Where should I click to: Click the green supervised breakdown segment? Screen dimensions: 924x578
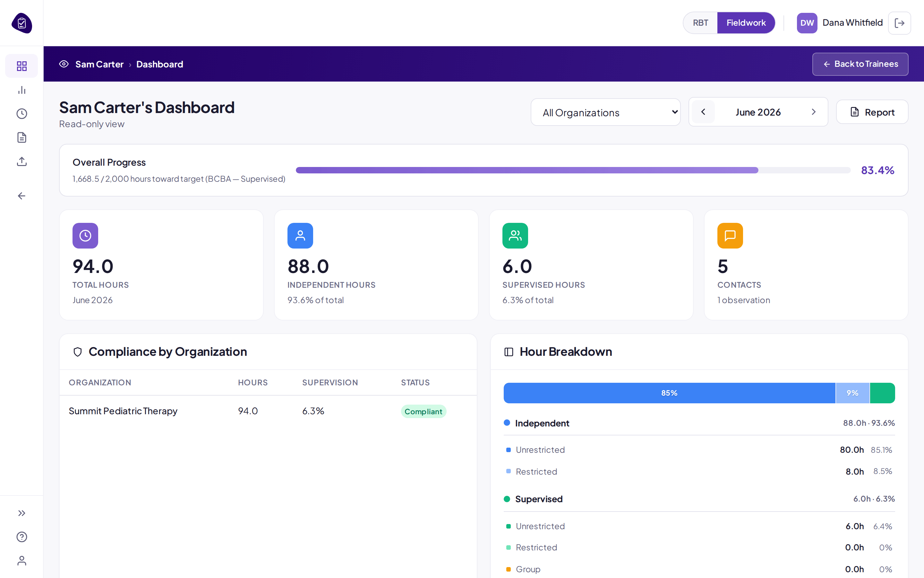click(x=882, y=393)
